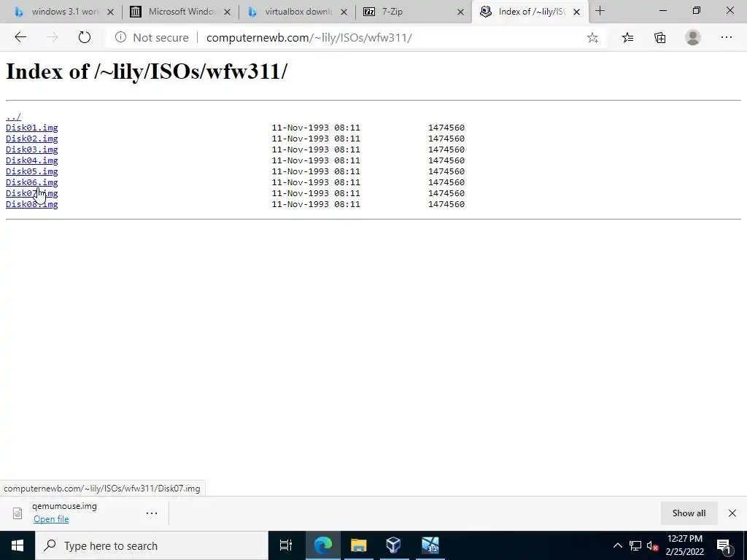The image size is (747, 560).
Task: Close the Microsoft Windows tab
Action: [228, 12]
